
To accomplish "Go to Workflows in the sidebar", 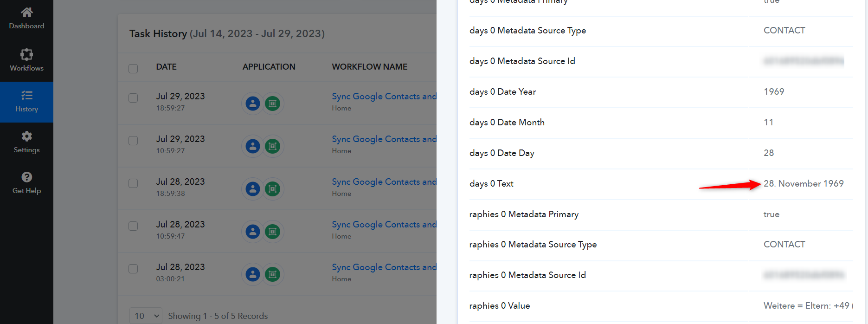I will point(26,60).
